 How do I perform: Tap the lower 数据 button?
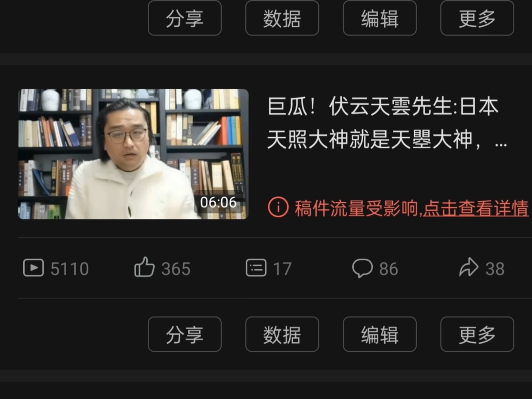click(x=282, y=334)
